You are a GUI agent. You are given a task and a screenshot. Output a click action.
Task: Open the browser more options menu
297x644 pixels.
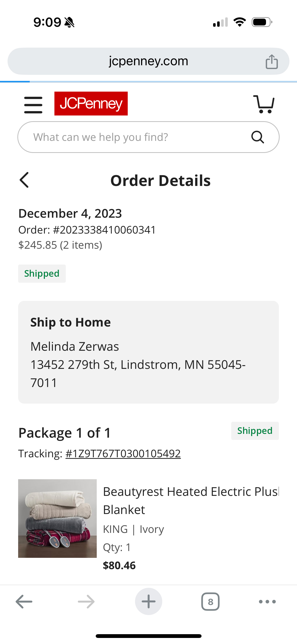click(267, 602)
